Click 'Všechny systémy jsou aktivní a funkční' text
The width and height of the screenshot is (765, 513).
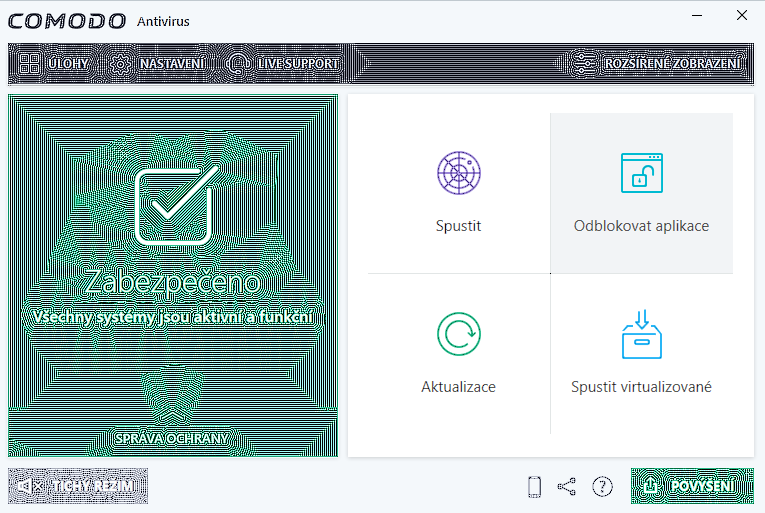coord(173,318)
